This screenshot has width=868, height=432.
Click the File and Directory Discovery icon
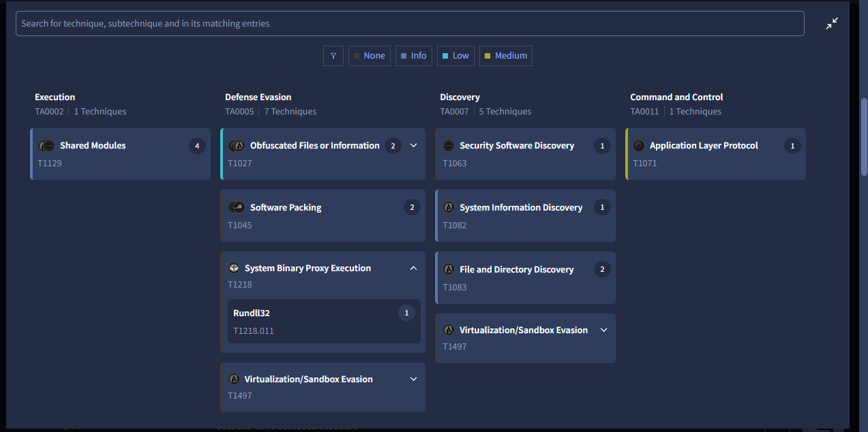click(449, 270)
